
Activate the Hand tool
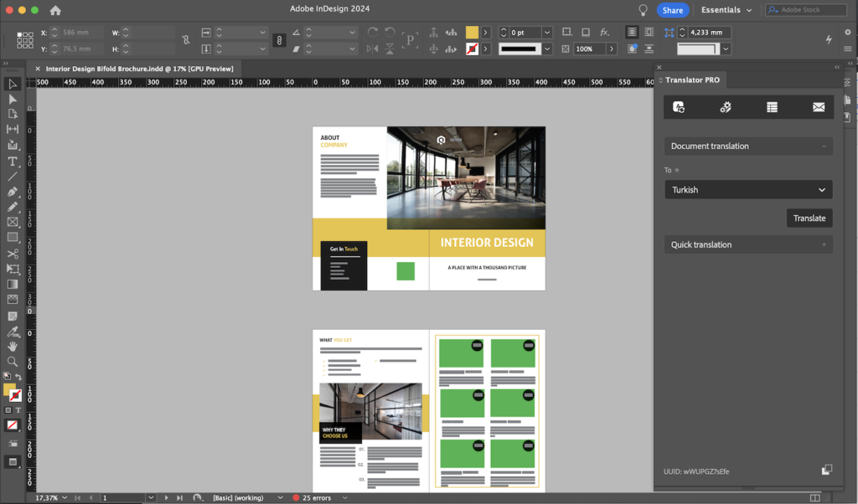click(x=13, y=346)
